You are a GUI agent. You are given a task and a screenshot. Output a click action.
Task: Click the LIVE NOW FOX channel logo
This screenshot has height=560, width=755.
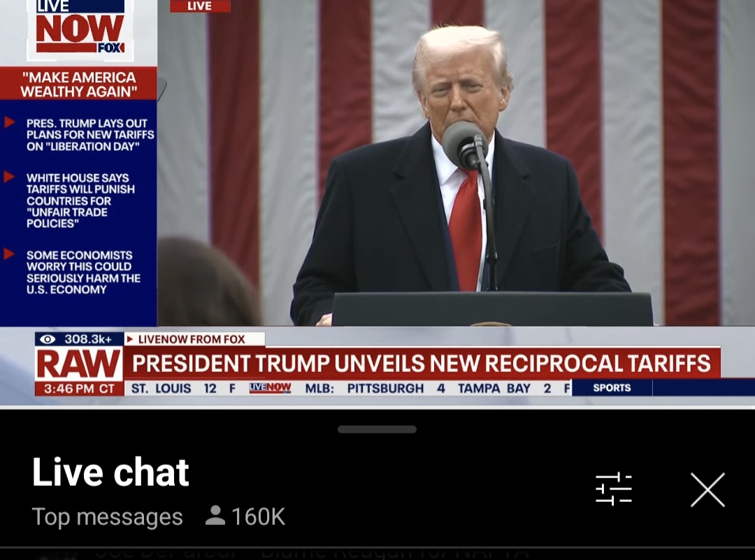pyautogui.click(x=80, y=29)
